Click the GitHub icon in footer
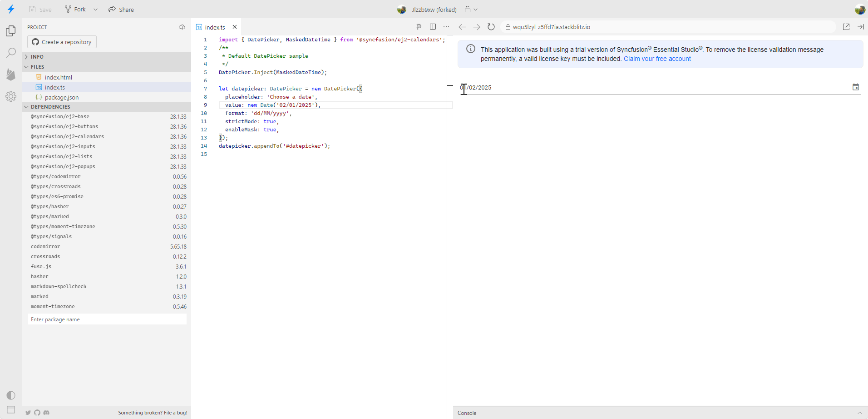Image resolution: width=868 pixels, height=419 pixels. (x=37, y=413)
